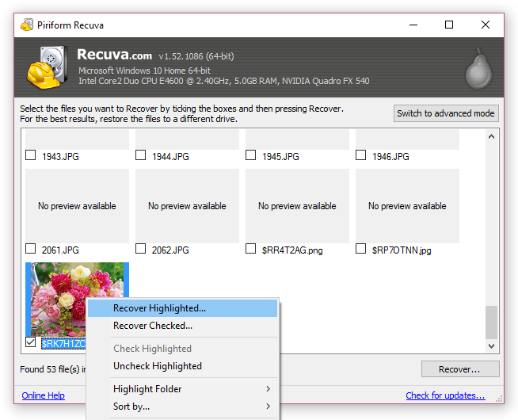The height and width of the screenshot is (420, 518).
Task: Click the 2062.JPG file name
Action: click(170, 250)
